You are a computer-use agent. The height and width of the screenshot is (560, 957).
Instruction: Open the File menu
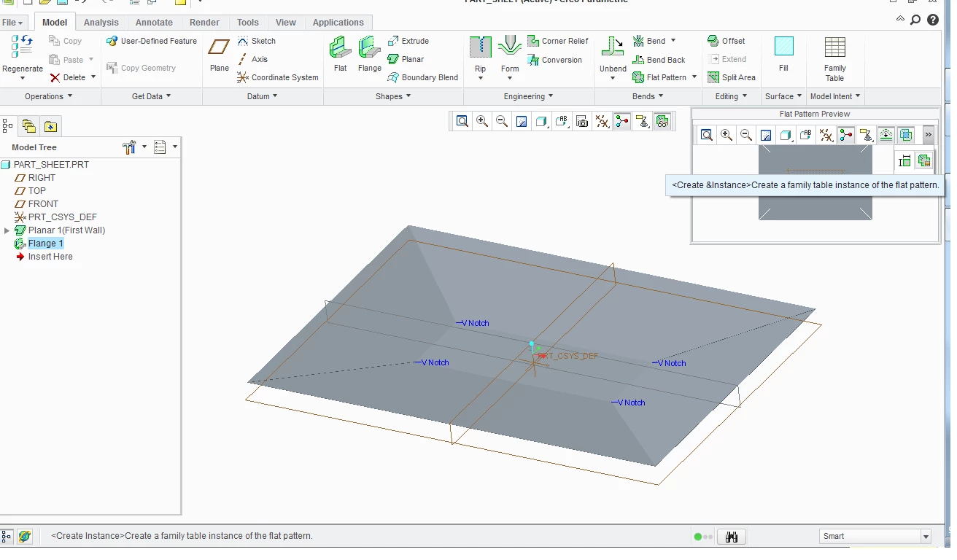[13, 23]
